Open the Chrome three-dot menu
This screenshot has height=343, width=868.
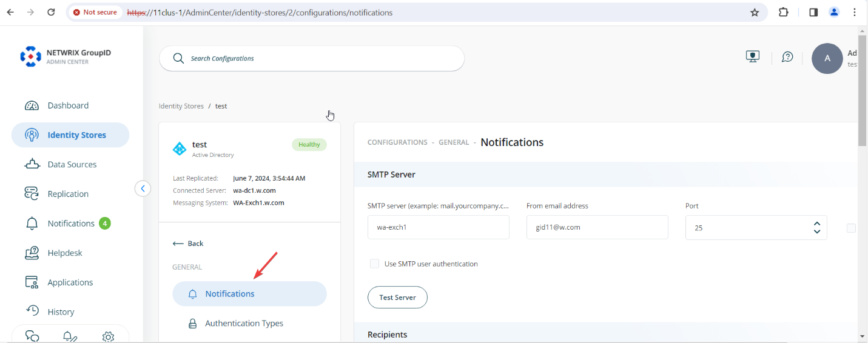pos(855,12)
